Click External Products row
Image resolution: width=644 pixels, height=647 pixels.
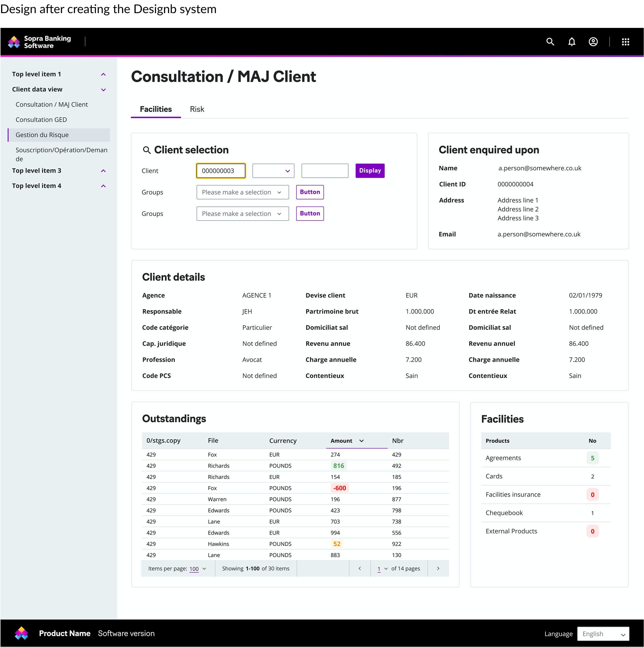[546, 531]
